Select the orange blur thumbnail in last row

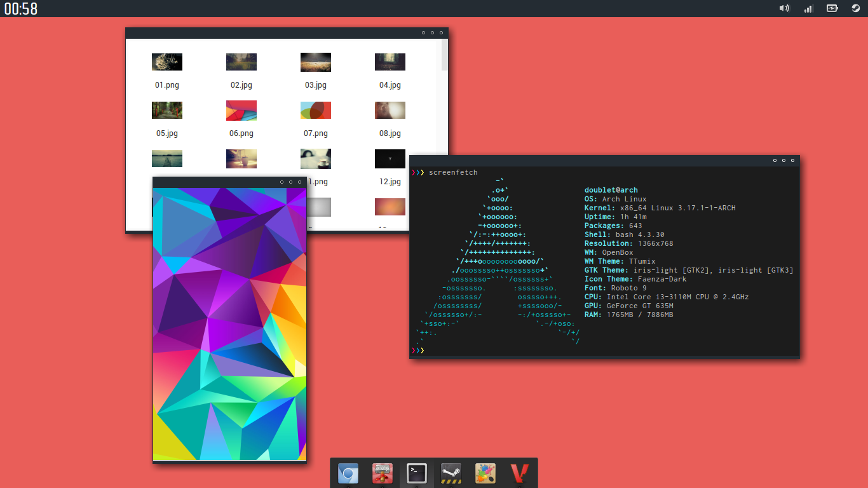(390, 207)
